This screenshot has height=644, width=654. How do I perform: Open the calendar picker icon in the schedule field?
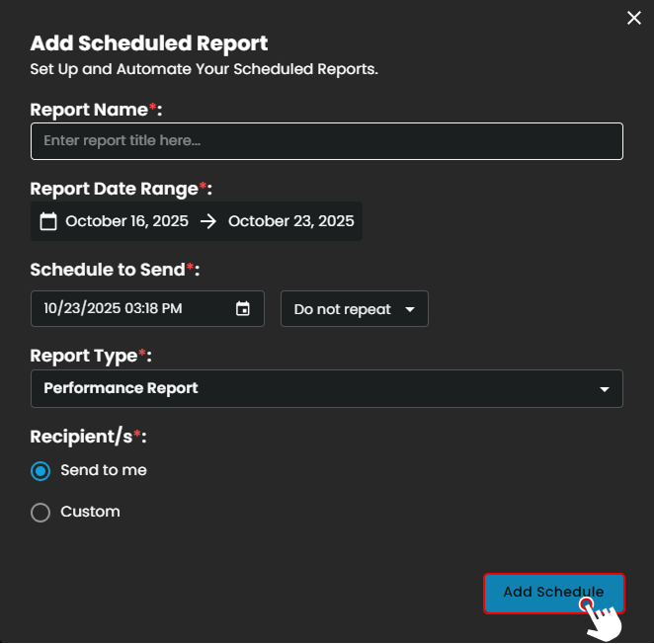coord(243,308)
